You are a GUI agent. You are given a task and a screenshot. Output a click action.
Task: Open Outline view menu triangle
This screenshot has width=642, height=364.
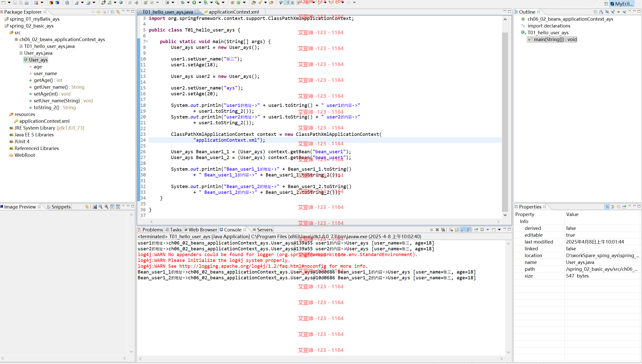630,11
